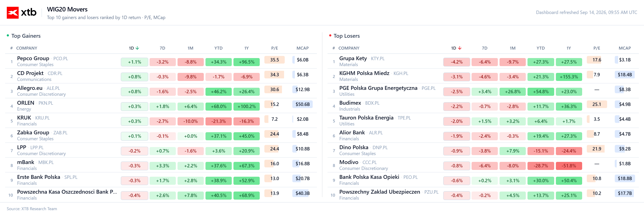
Task: Click the 7D column header in Top Losers
Action: (484, 48)
